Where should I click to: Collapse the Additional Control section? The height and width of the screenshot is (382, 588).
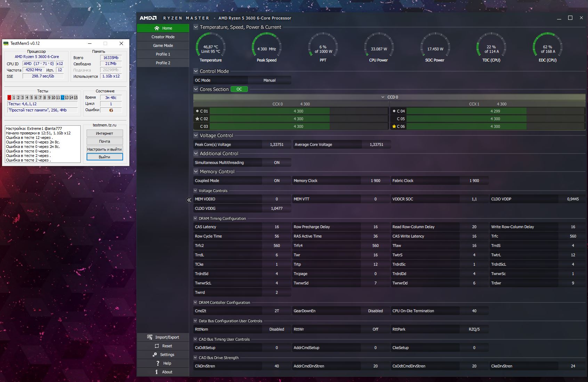pyautogui.click(x=196, y=153)
